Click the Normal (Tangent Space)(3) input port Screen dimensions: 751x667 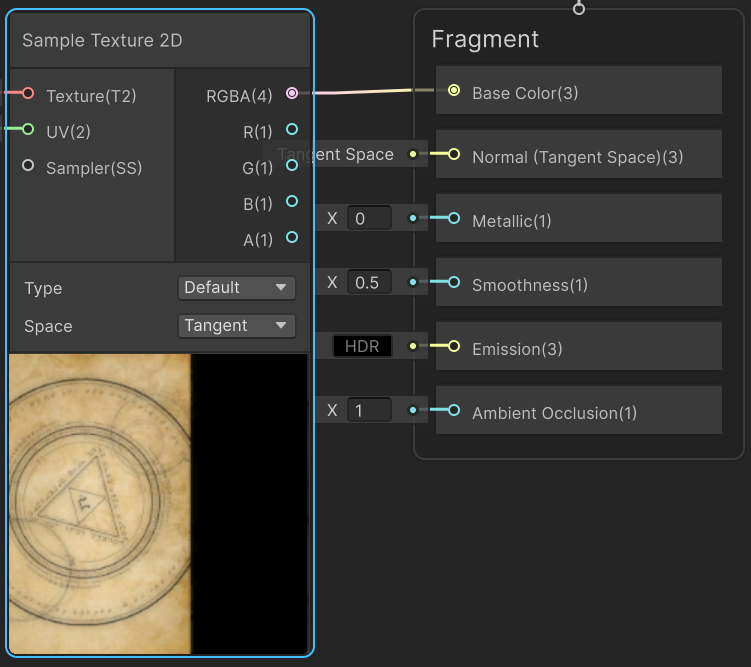click(454, 154)
